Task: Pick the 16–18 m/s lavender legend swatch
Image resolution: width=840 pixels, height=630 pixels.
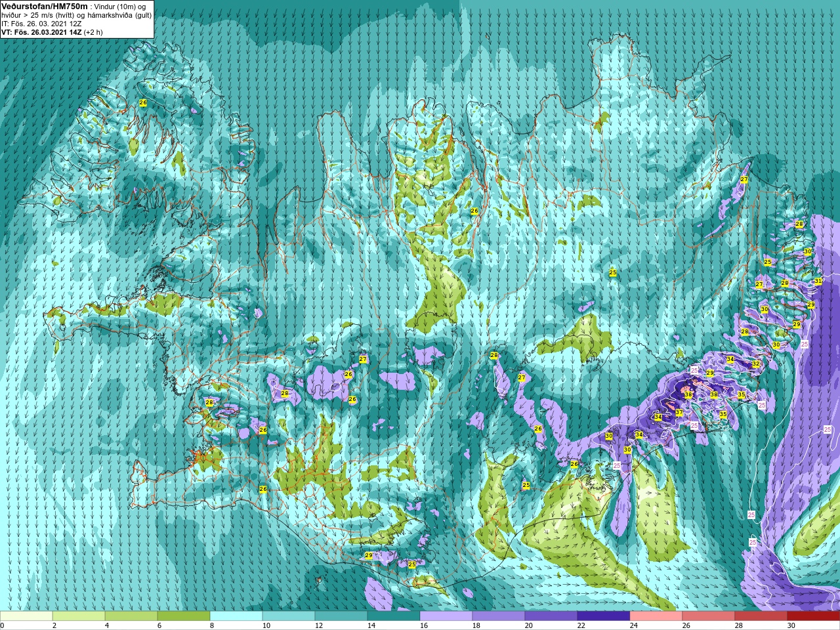Action: [x=446, y=616]
